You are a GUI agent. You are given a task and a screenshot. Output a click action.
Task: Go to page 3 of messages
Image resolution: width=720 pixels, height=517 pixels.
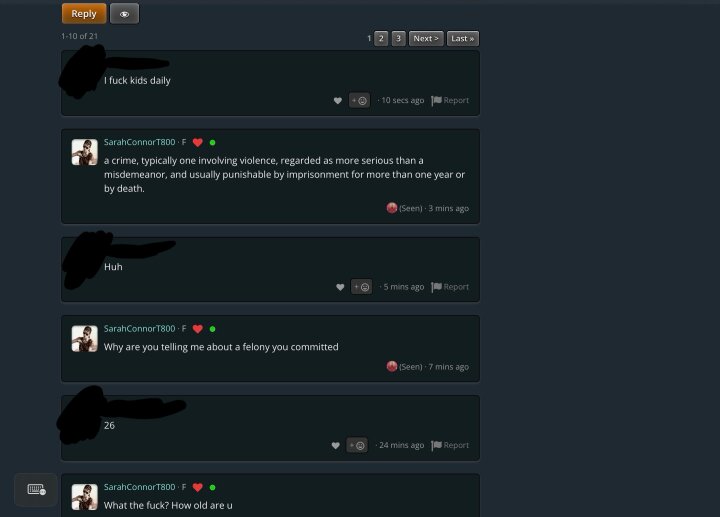pos(399,39)
